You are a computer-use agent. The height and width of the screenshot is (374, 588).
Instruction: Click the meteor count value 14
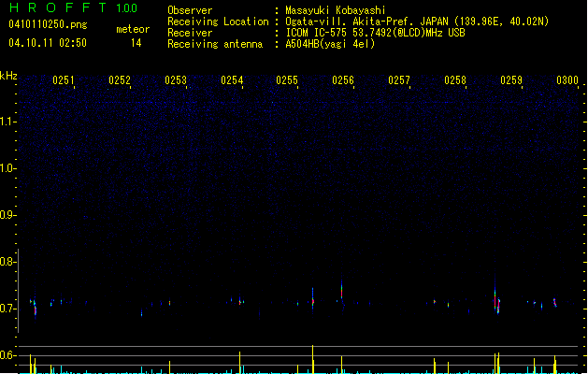(136, 43)
